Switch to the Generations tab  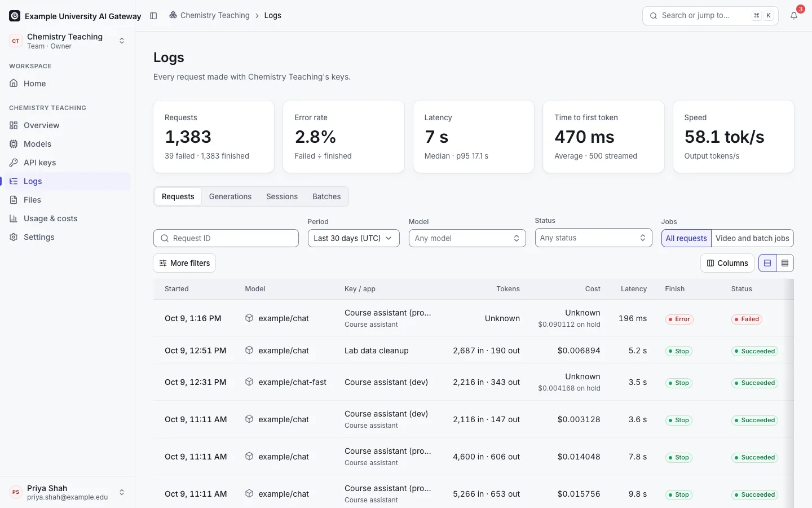[230, 196]
